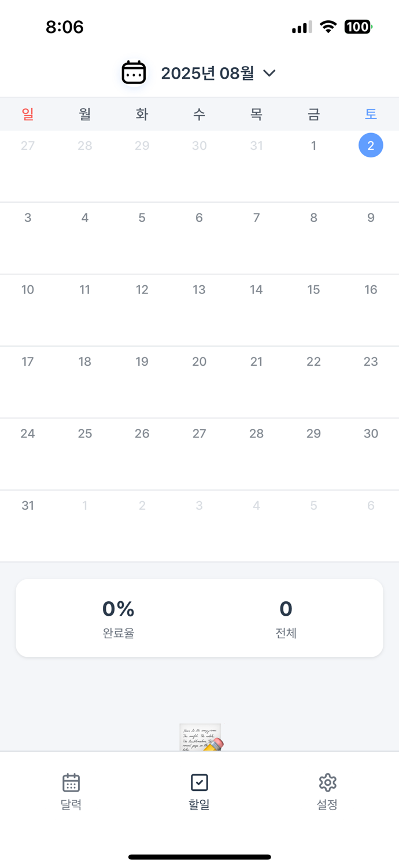Open the calendar icon next to month title
The height and width of the screenshot is (868, 399).
[133, 72]
